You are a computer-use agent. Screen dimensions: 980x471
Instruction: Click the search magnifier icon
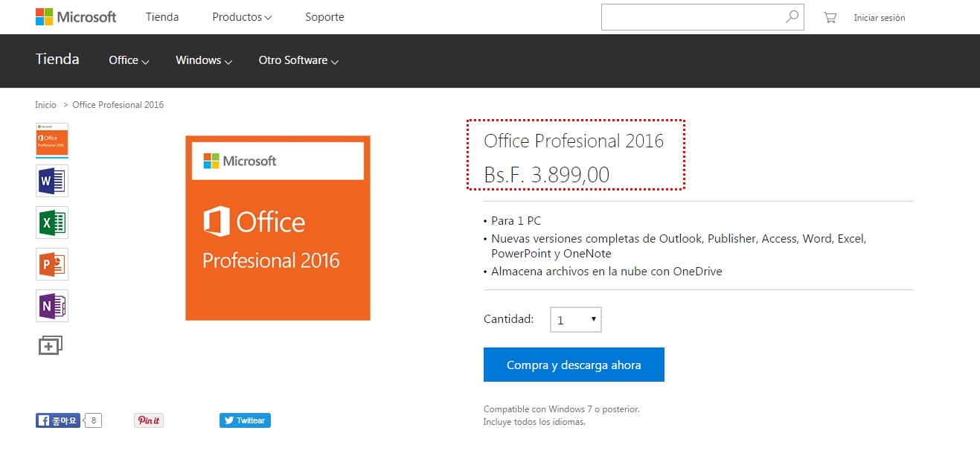point(792,17)
